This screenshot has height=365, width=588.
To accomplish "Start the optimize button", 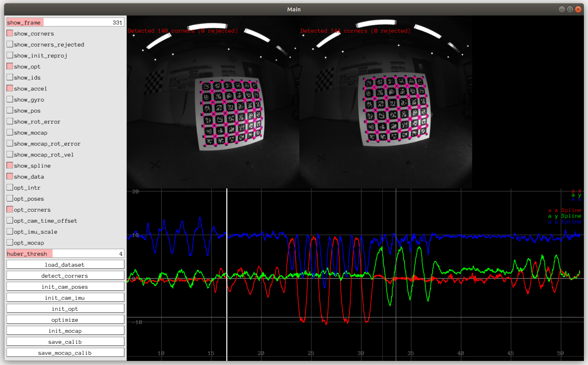I will point(65,320).
